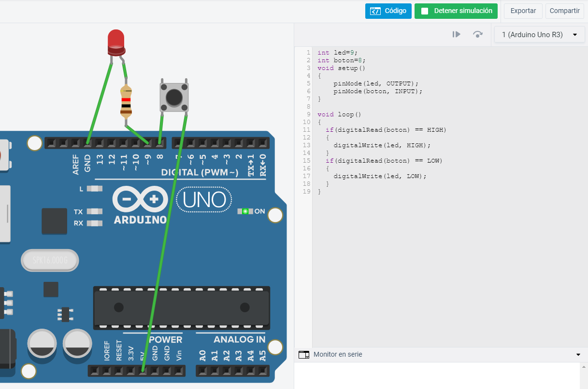Screen dimensions: 588x389
Task: Open the Compartir sharing option
Action: [564, 11]
